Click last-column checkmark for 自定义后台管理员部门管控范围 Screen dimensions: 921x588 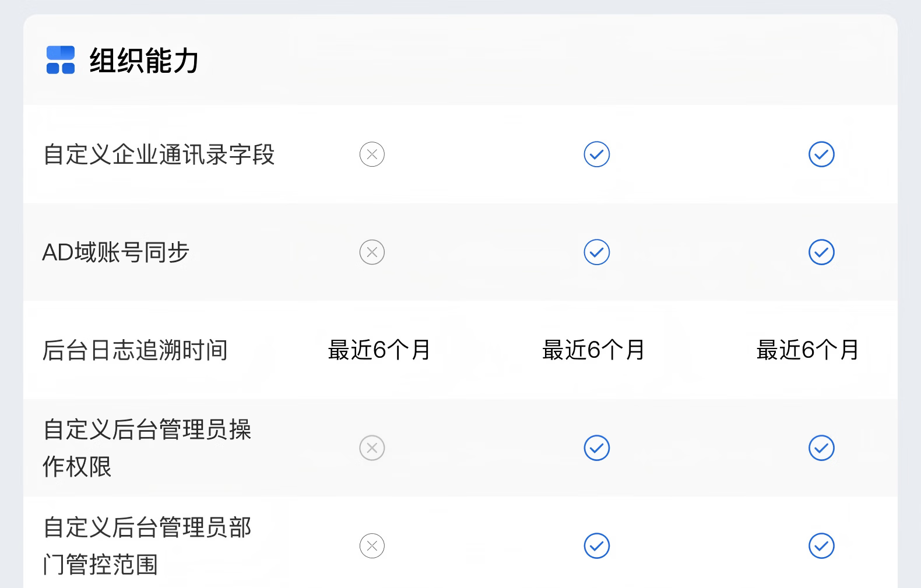pyautogui.click(x=821, y=546)
